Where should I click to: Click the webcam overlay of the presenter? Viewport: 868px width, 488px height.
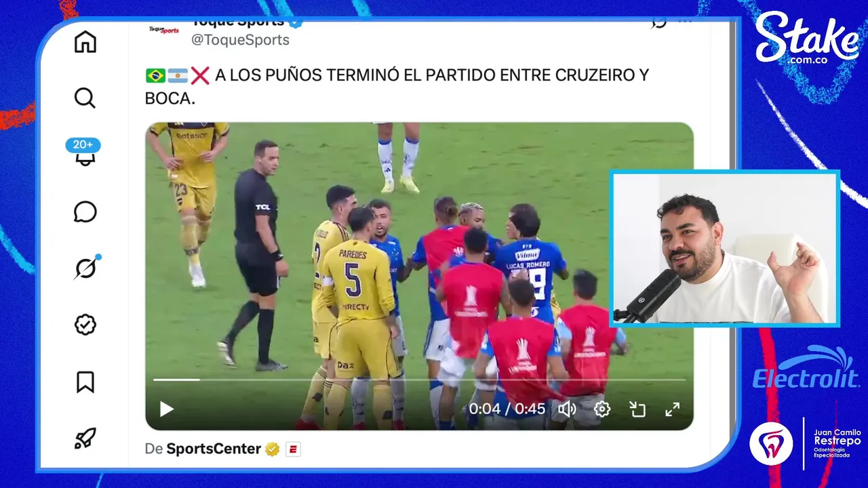coord(725,249)
